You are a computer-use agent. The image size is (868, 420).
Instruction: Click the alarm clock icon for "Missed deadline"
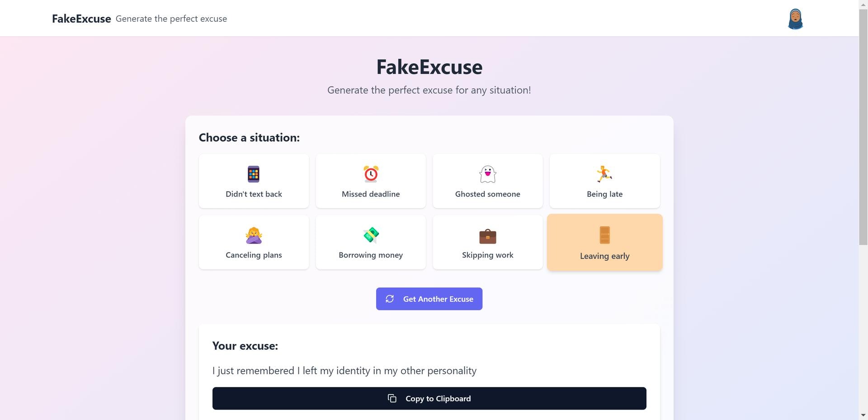click(x=370, y=174)
